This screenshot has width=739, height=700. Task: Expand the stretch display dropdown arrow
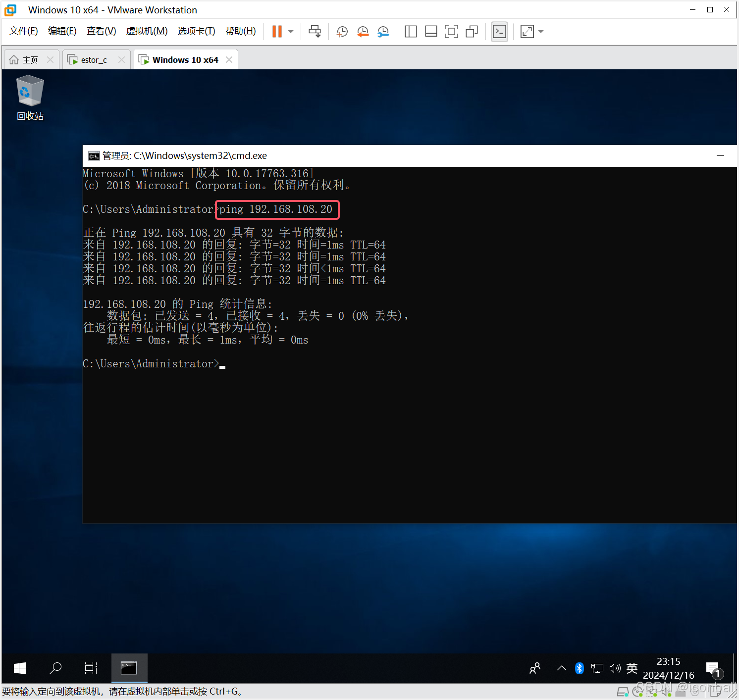point(541,32)
